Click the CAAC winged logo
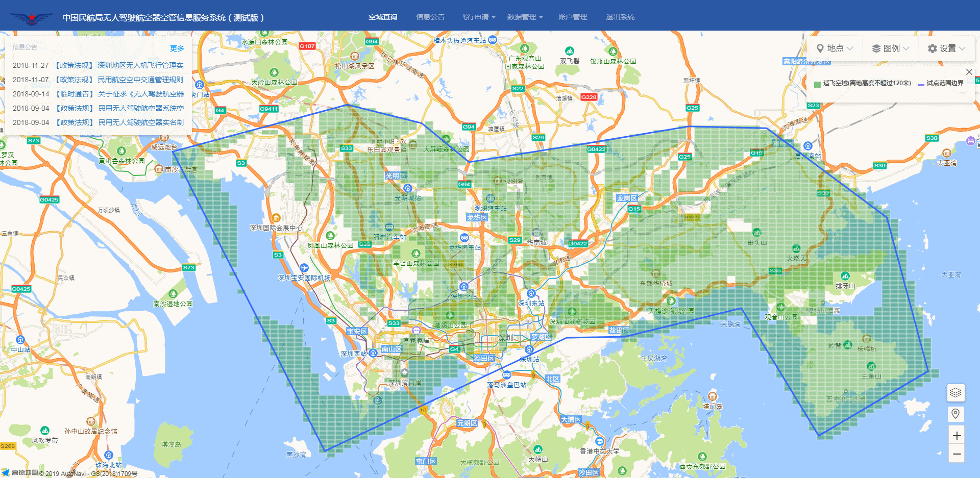 click(32, 18)
